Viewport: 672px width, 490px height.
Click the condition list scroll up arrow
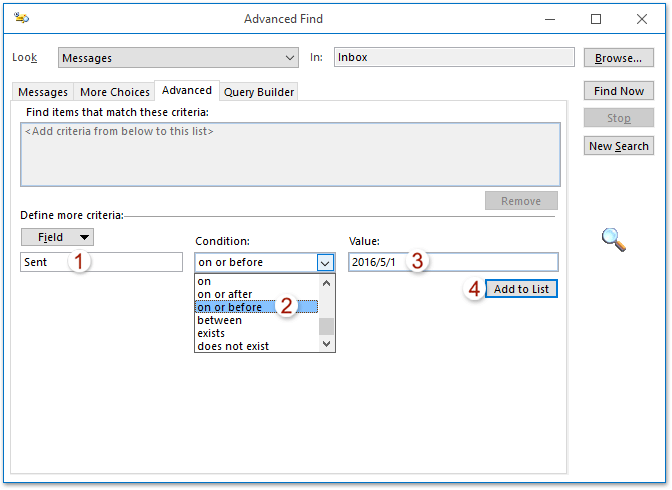tap(327, 283)
